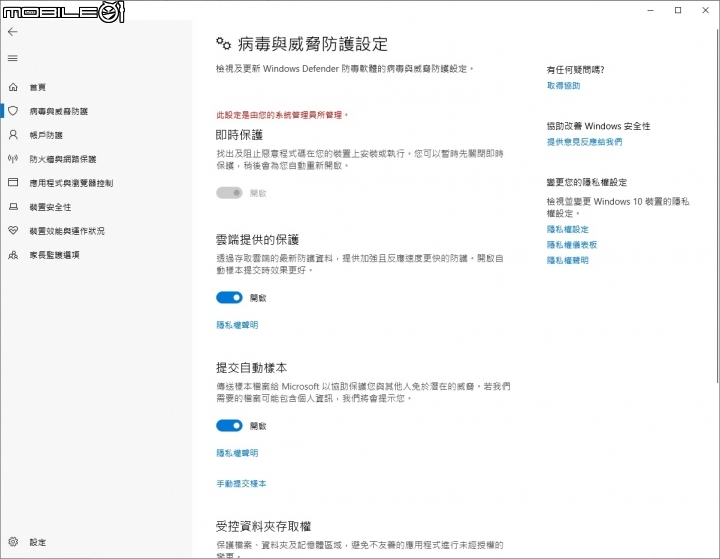Click the 提交自動樣本 heading
Screen dimensions: 720x559
(x=251, y=368)
